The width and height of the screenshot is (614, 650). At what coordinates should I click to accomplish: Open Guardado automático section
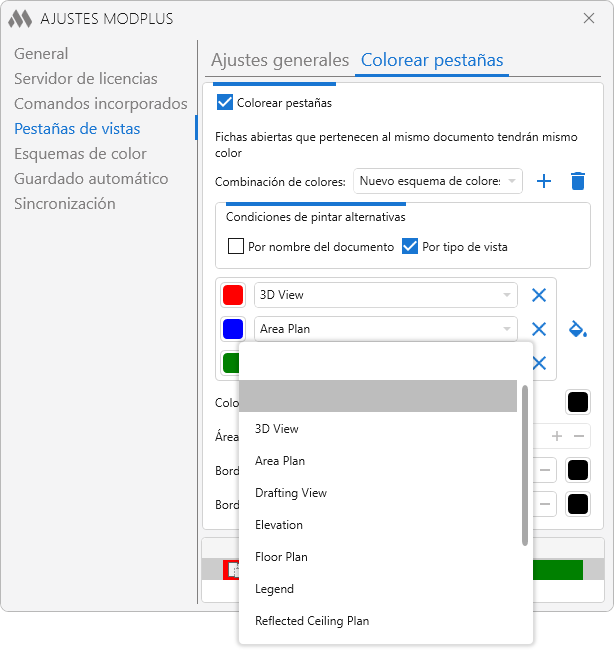(91, 179)
